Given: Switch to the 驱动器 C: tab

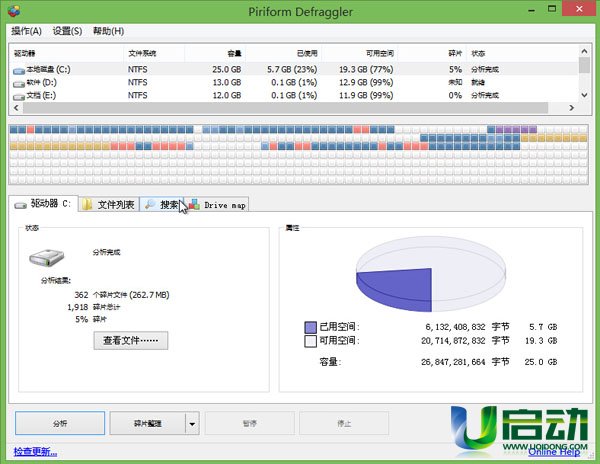Looking at the screenshot, I should coord(43,204).
